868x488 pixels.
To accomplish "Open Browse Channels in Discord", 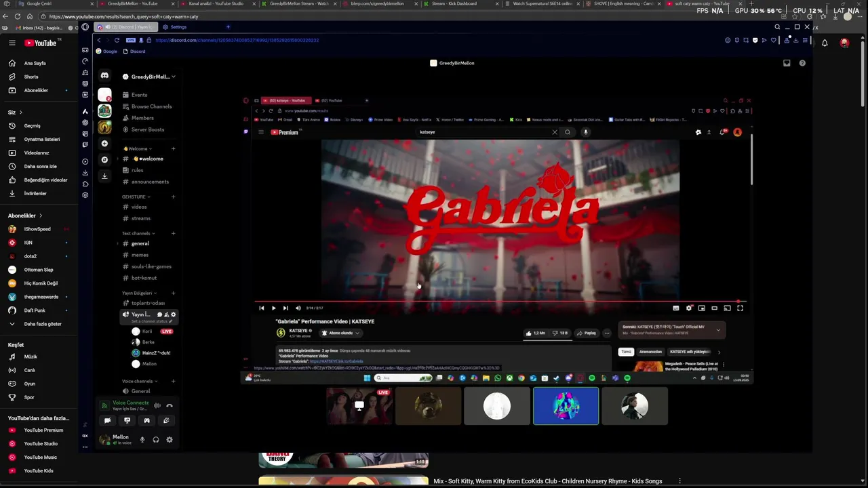I will pos(147,106).
